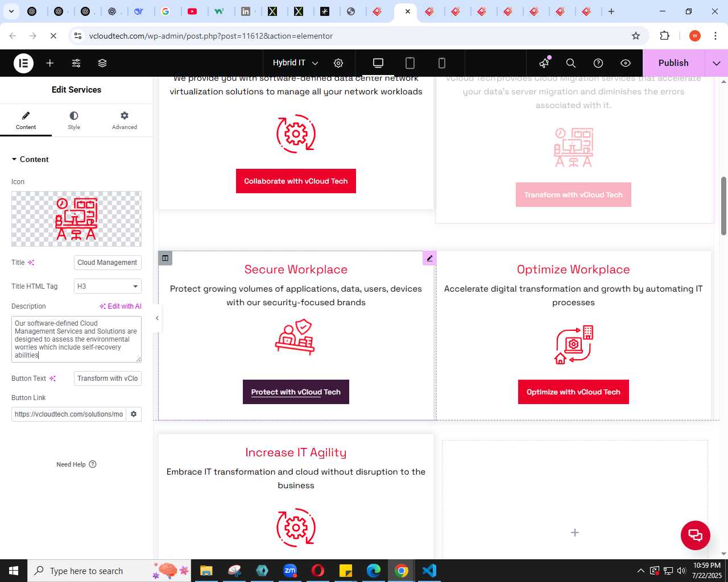
Task: Switch to mobile preview mode
Action: click(442, 63)
